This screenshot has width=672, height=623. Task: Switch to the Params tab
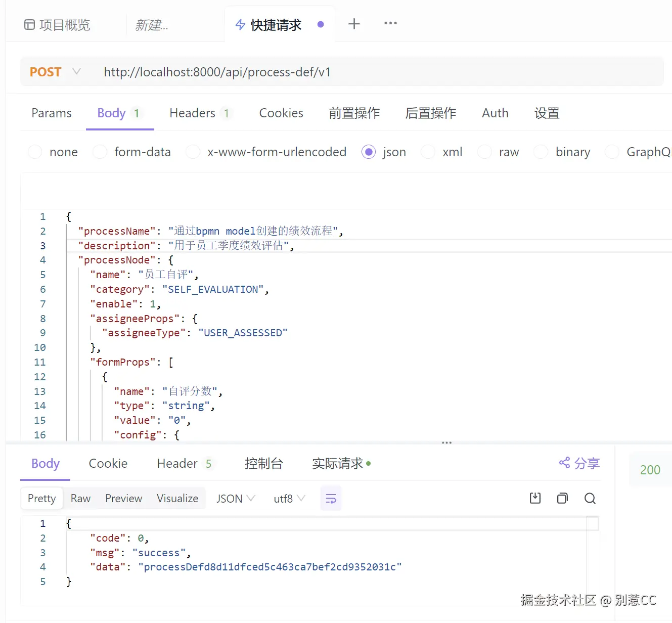point(52,113)
